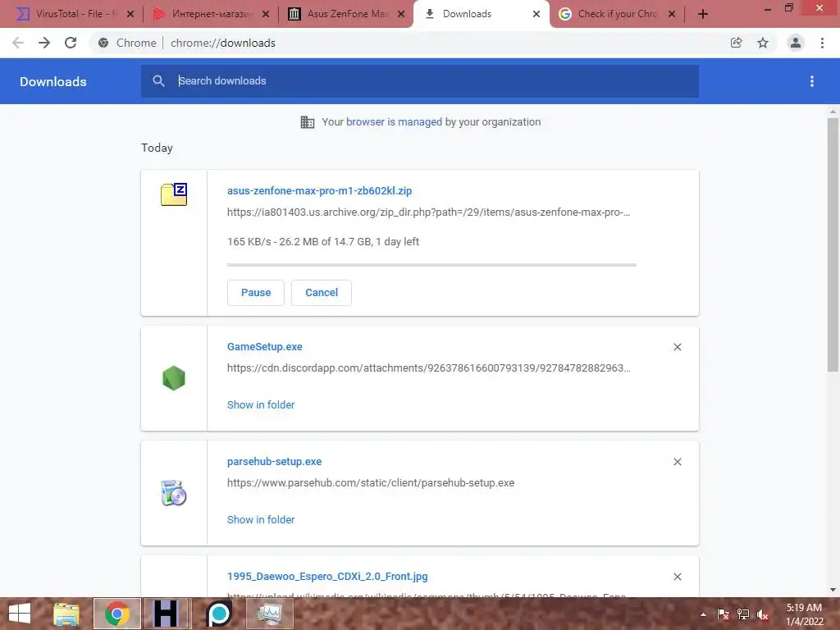Click the parsehub.com source URL
The height and width of the screenshot is (630, 840).
(x=371, y=482)
